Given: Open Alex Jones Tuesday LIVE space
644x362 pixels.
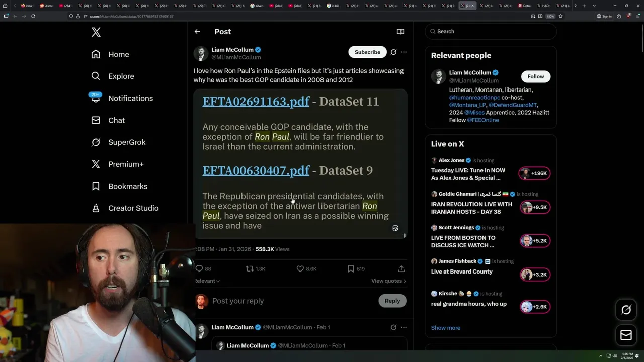Looking at the screenshot, I should point(468,174).
